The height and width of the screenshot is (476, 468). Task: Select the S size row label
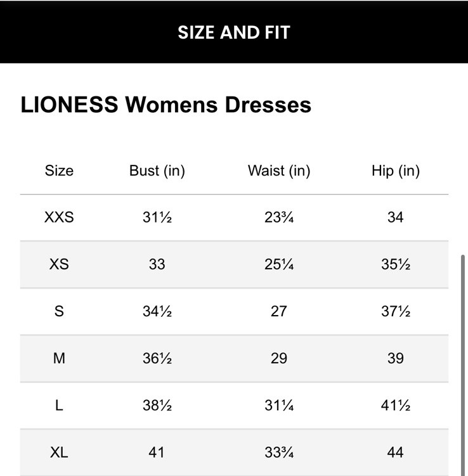(x=59, y=311)
